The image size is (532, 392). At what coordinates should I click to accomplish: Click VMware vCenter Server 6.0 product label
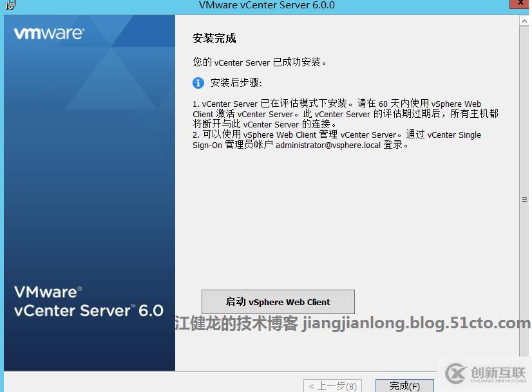coord(88,301)
